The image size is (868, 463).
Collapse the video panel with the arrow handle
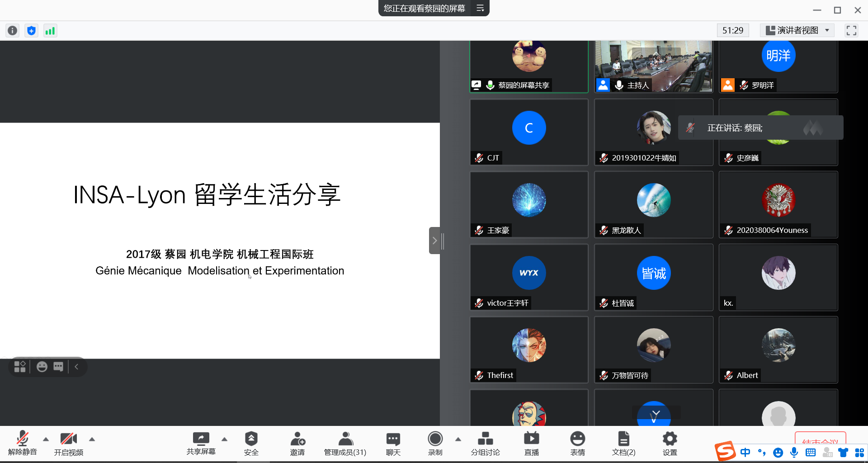(x=434, y=241)
